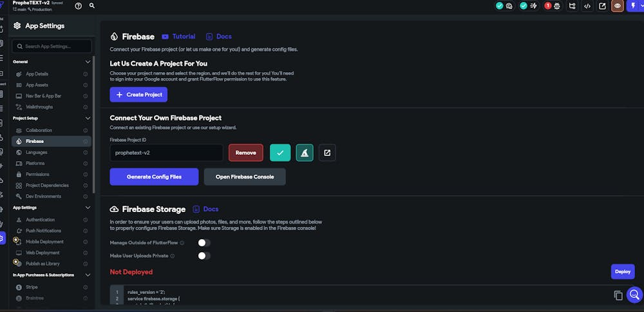Screen dimensions: 644x312
Task: Click the info icon next to Languages
Action: click(x=86, y=153)
